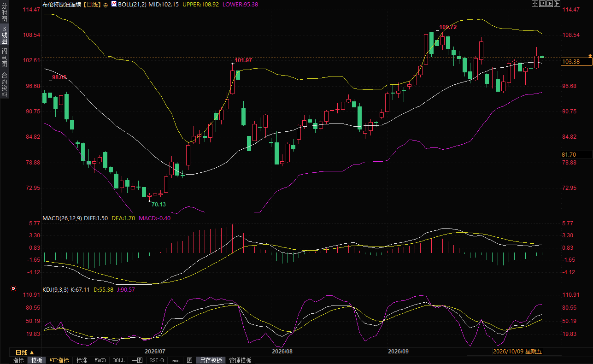
Task: Open the VIP指标 tab
Action: pos(59,360)
